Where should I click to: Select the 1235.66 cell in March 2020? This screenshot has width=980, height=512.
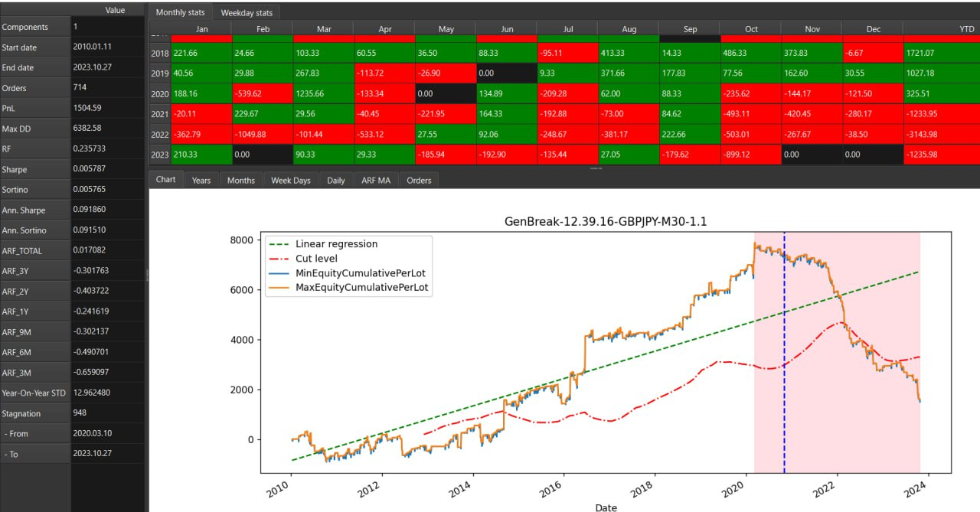323,94
